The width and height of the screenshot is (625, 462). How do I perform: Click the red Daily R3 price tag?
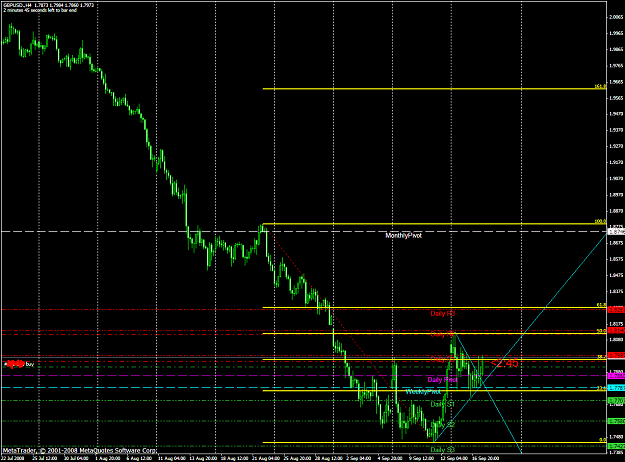point(615,309)
